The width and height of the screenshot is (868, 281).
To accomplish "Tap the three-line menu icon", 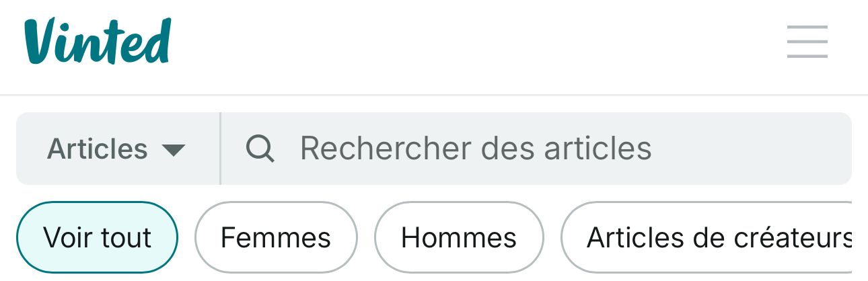I will [x=807, y=42].
